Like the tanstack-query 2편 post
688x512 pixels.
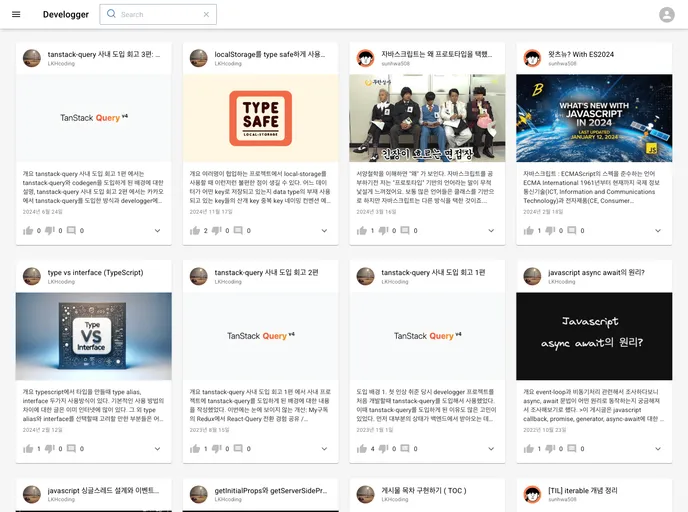coord(195,448)
